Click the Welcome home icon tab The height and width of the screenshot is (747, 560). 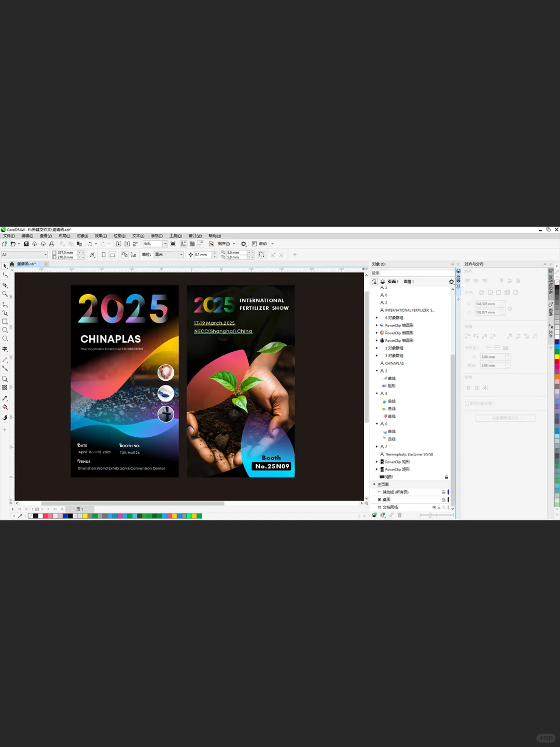(x=12, y=264)
